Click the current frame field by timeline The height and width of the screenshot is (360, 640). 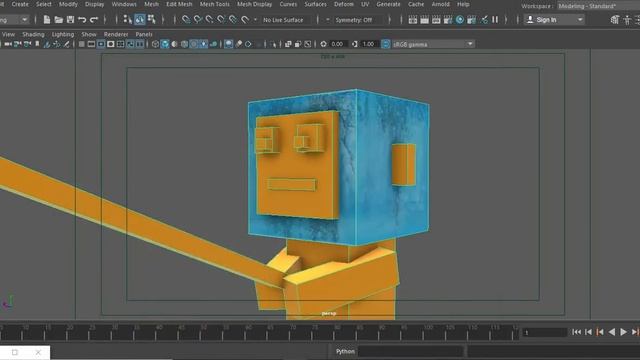[x=544, y=333]
